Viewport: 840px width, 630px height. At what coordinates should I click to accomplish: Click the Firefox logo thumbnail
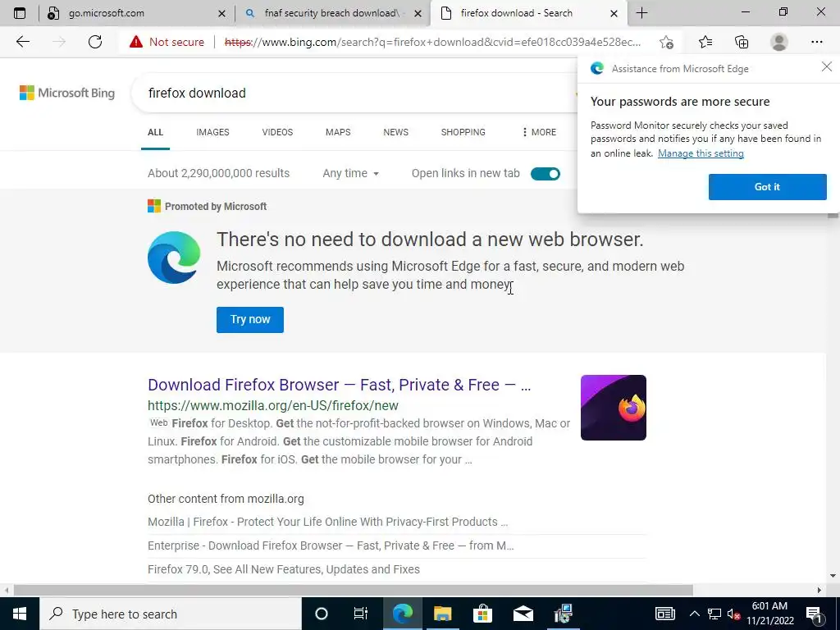[x=614, y=408]
